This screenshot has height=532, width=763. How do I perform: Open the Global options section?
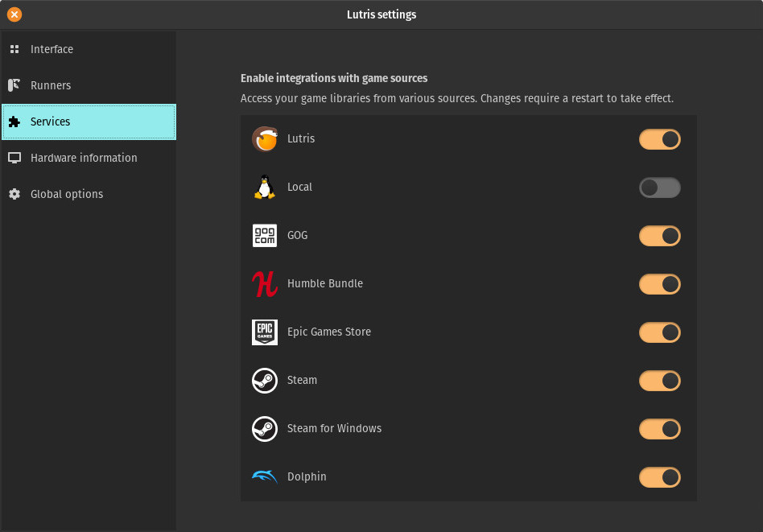[66, 193]
